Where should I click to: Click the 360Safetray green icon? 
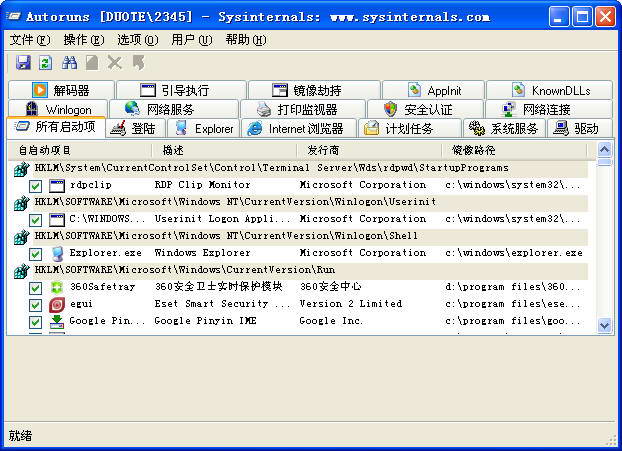coord(57,288)
